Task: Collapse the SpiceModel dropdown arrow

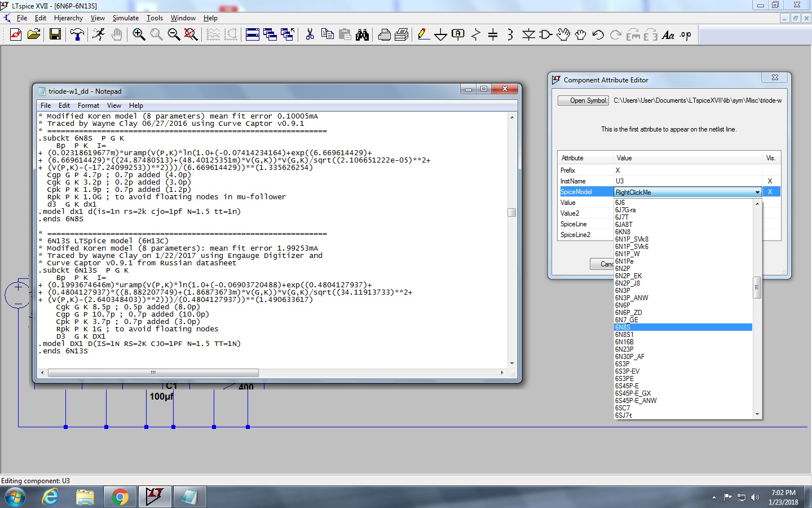Action: point(757,192)
